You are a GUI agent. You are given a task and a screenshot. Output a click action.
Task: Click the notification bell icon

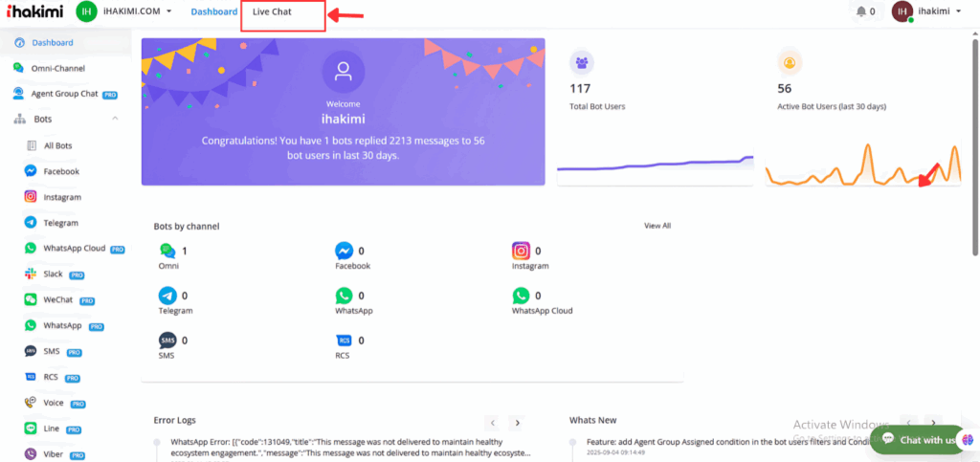pyautogui.click(x=860, y=11)
